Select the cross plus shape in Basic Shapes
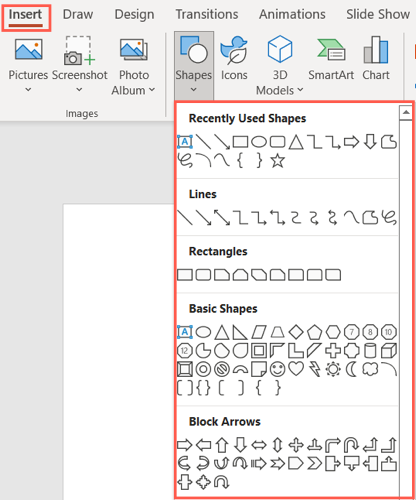This screenshot has height=500, width=416. pos(333,351)
